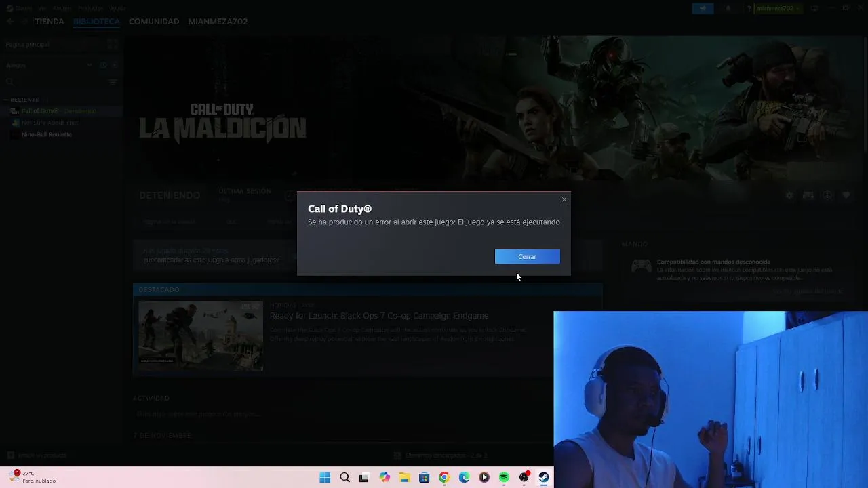Click the Cerrar button in the error dialog

(x=527, y=257)
